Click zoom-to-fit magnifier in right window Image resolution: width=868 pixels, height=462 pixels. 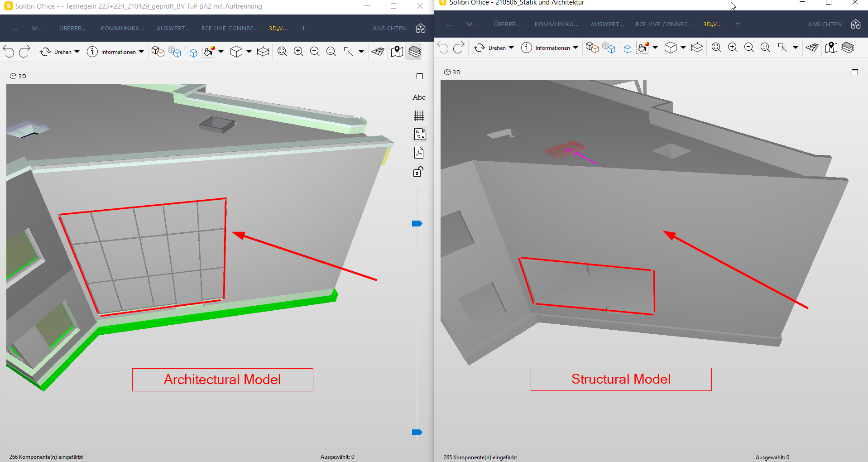[716, 48]
